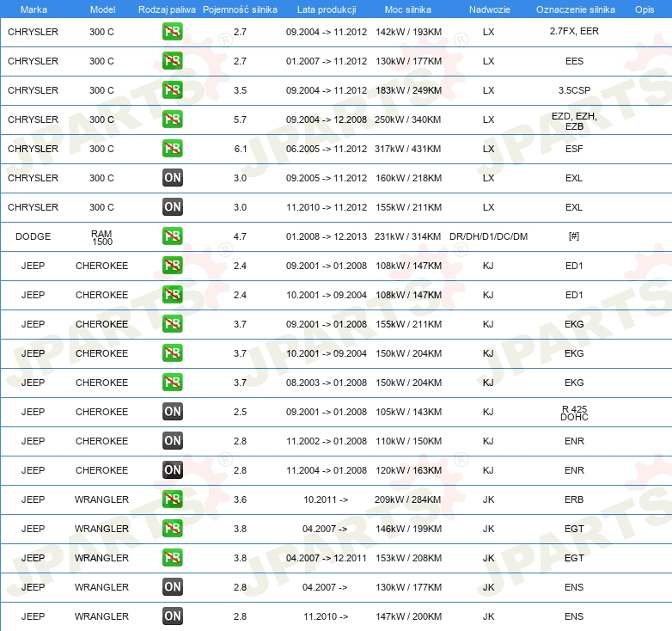672x631 pixels.
Task: Click the Pojemność silnika column header
Action: pyautogui.click(x=240, y=9)
